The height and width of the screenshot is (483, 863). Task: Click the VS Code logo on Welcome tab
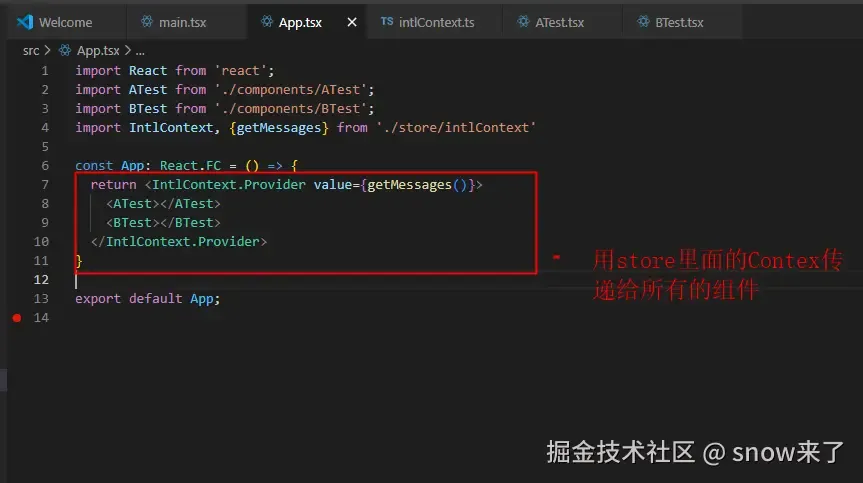click(25, 22)
